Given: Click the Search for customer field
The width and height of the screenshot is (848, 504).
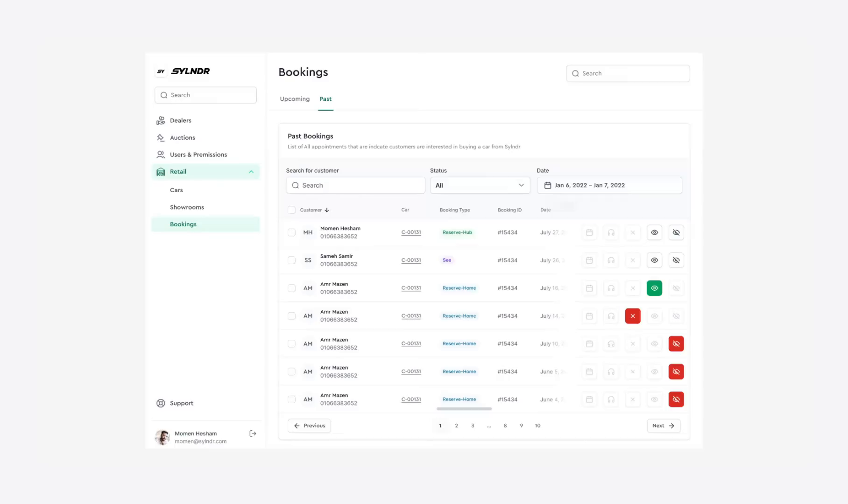Looking at the screenshot, I should click(355, 185).
